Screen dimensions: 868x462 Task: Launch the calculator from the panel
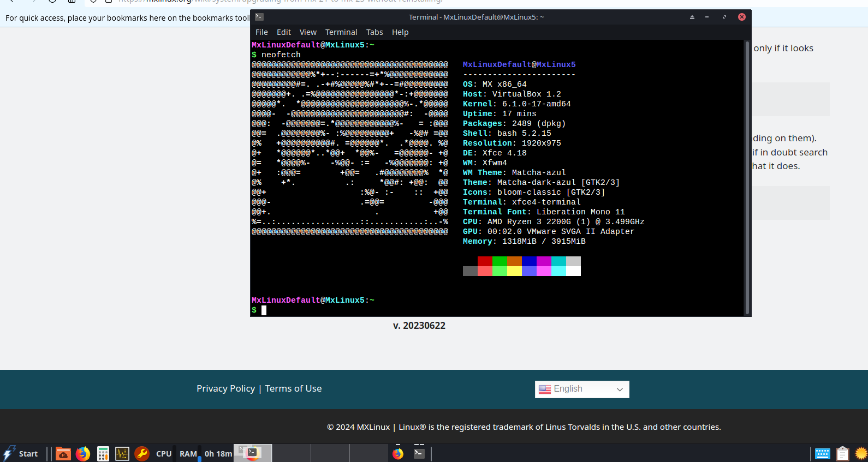pos(103,453)
